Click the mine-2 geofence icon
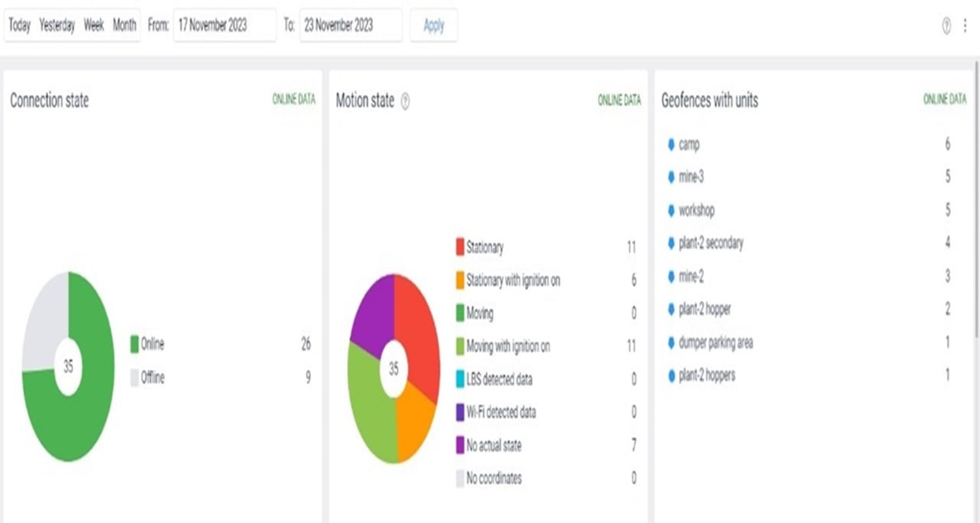The height and width of the screenshot is (523, 980). [x=671, y=277]
